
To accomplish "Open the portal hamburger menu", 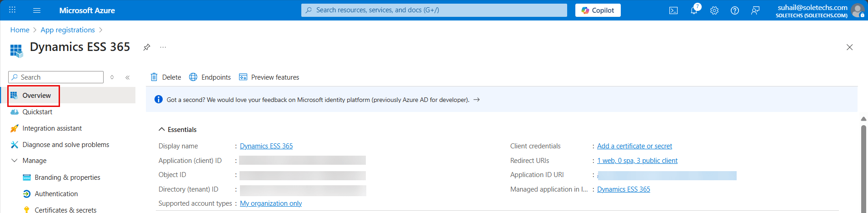I will pos(37,10).
